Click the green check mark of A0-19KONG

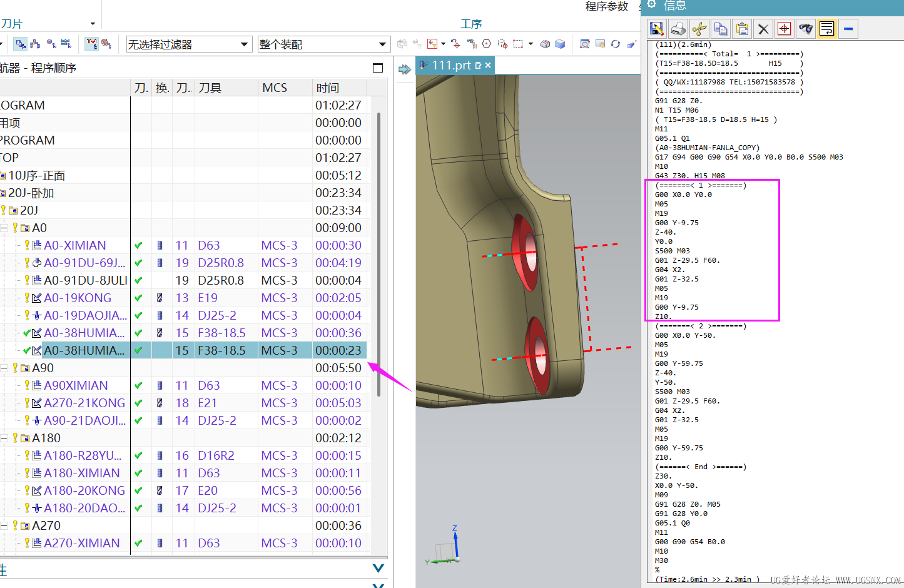(x=138, y=298)
